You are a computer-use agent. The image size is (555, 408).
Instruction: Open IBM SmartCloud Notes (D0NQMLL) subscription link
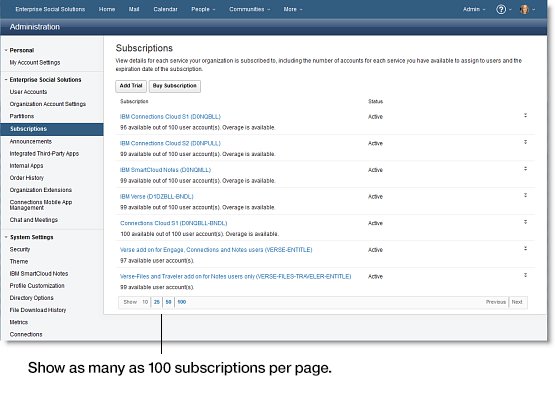click(x=165, y=170)
